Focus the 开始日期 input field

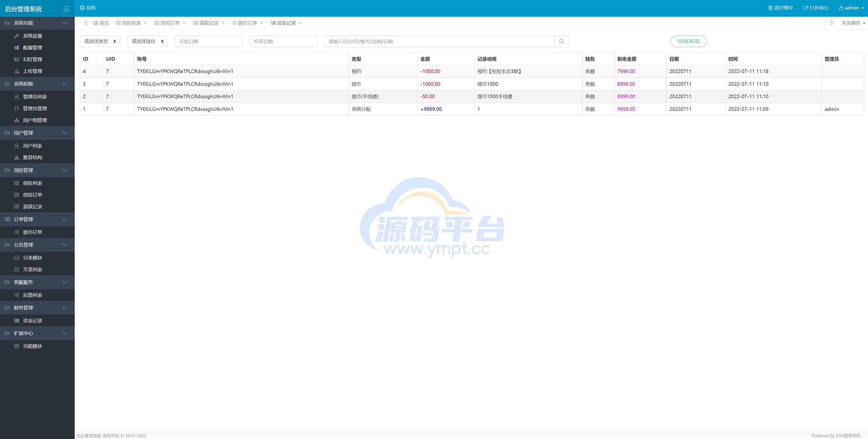[x=209, y=41]
